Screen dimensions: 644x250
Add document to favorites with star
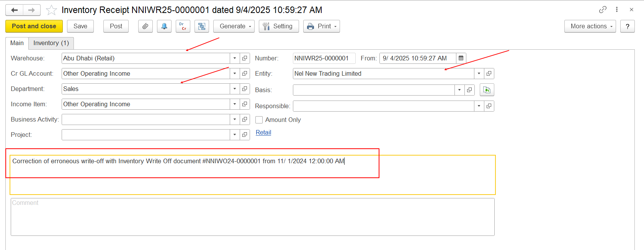tap(51, 10)
